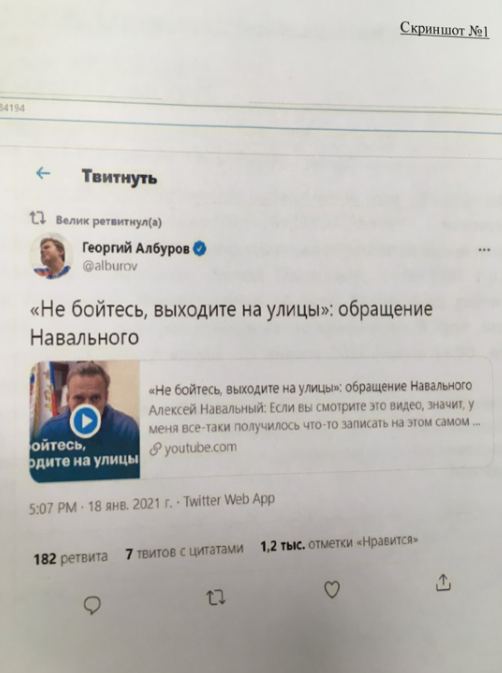Open the youtube.com link card
Viewport: 502px width, 673px height.
[x=261, y=419]
